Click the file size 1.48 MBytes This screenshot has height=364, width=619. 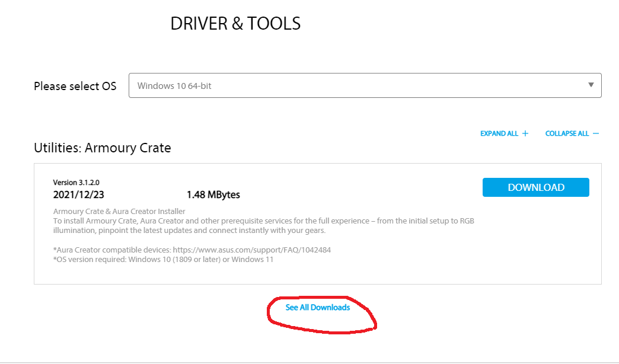point(213,194)
